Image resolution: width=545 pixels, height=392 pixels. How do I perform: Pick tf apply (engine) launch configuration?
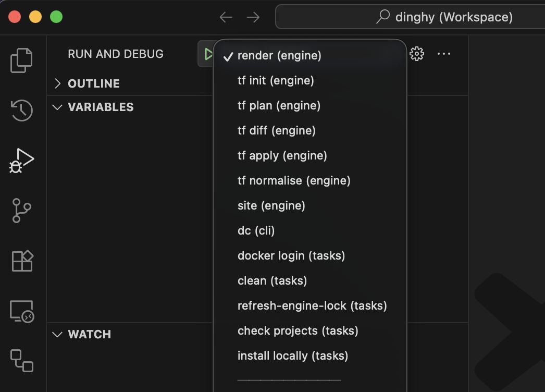pos(282,156)
